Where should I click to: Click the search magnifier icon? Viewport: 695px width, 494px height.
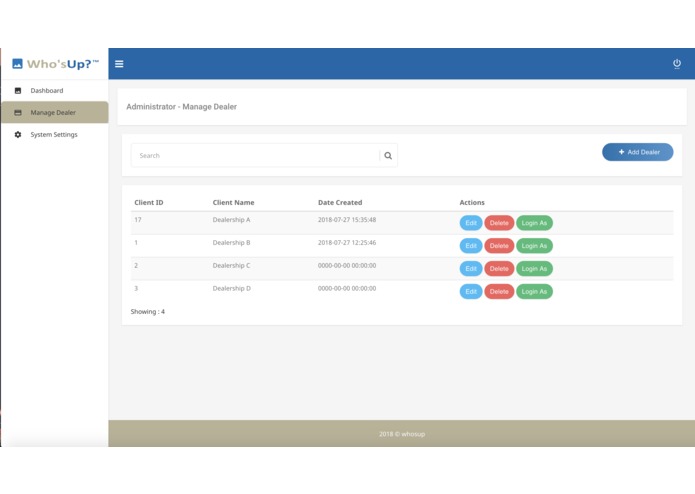(x=388, y=156)
